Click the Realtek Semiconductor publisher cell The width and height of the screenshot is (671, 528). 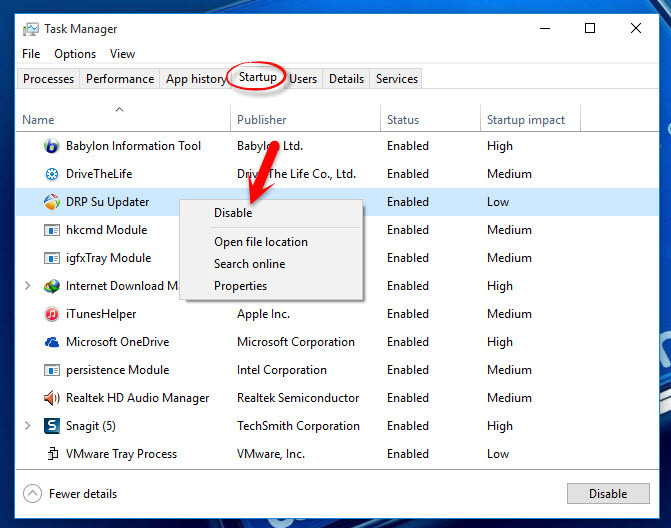(x=298, y=398)
